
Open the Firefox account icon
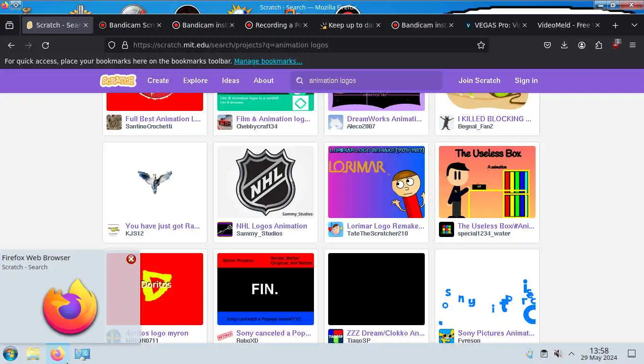(x=581, y=45)
